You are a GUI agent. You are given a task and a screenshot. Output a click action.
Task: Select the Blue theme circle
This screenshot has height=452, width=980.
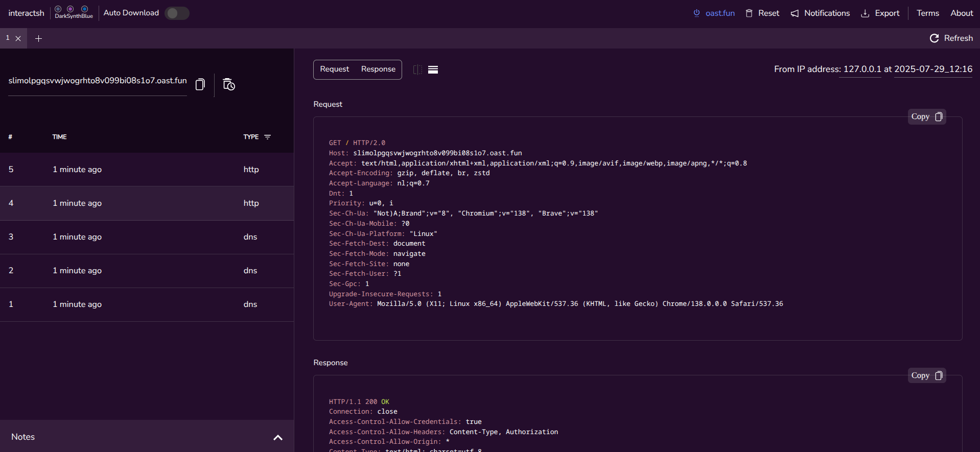pyautogui.click(x=85, y=9)
